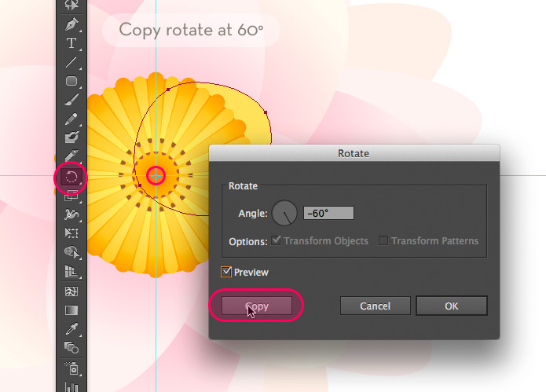Click the rotation center point crosshair
The image size is (546, 392).
click(x=156, y=176)
